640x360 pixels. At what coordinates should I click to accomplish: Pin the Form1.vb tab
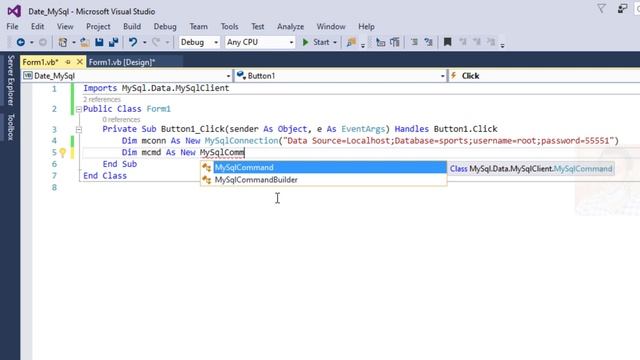[68, 62]
